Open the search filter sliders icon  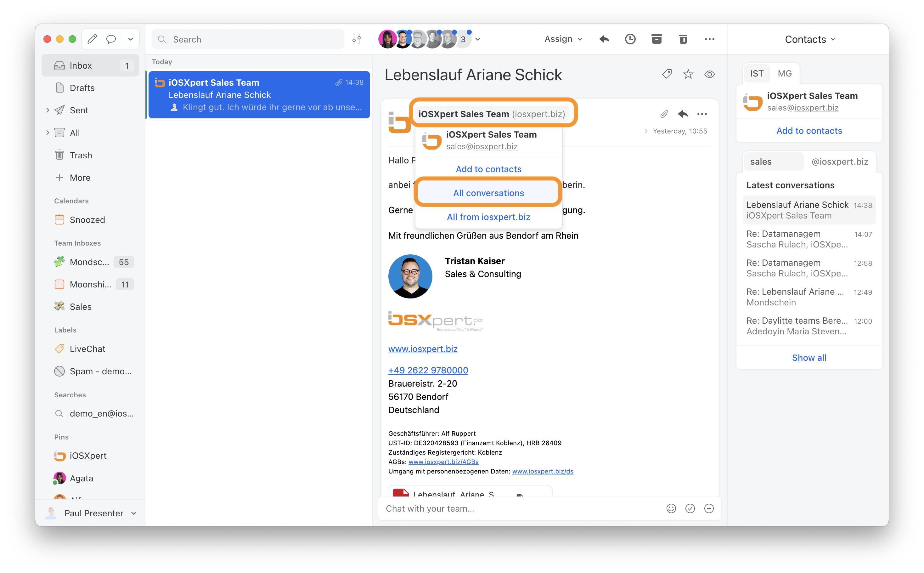tap(356, 39)
